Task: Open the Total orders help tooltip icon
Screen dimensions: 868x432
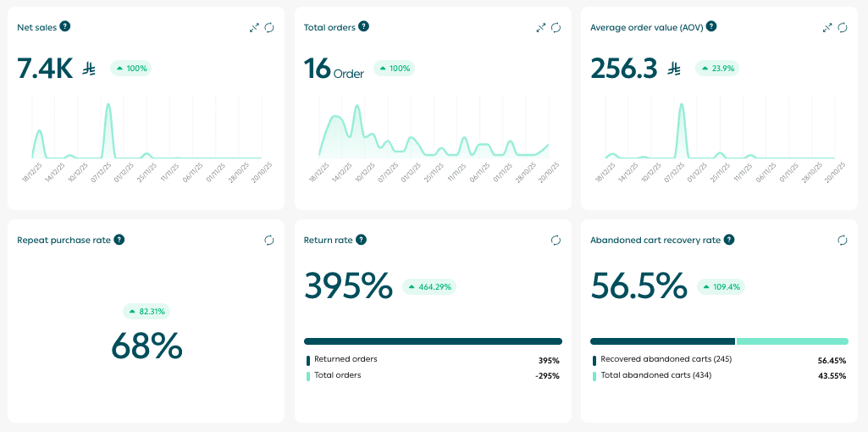Action: [x=363, y=26]
